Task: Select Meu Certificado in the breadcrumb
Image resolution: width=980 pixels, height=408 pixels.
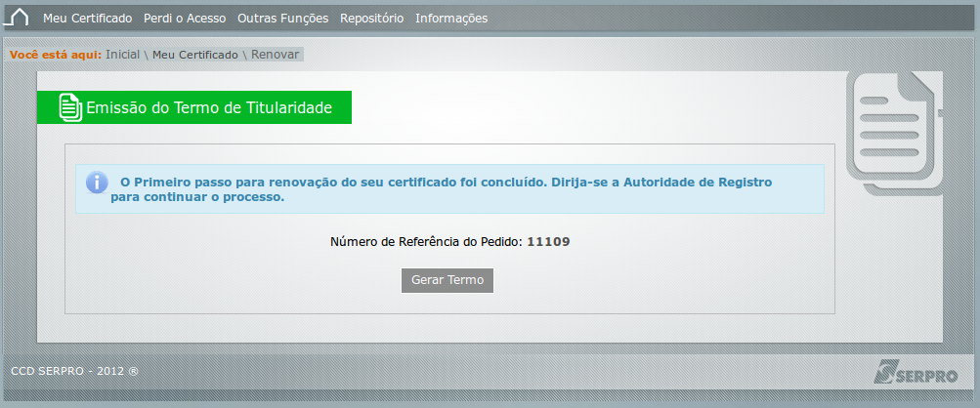Action: (195, 55)
